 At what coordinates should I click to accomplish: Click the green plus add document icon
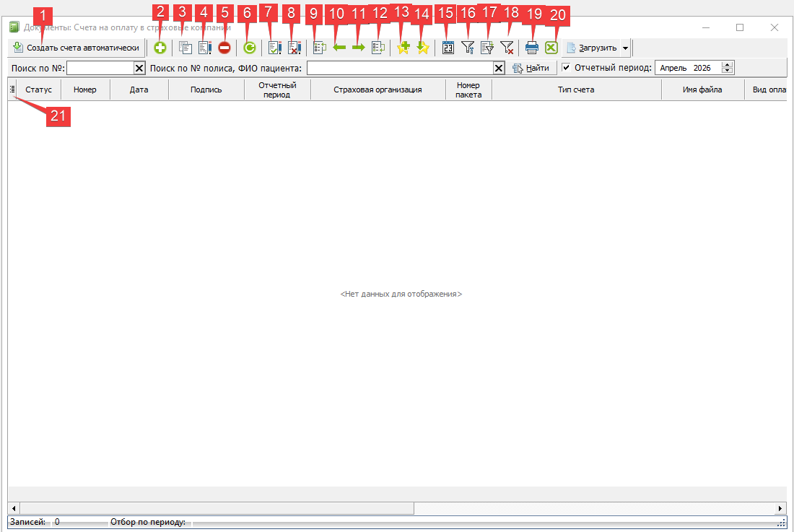pyautogui.click(x=160, y=48)
